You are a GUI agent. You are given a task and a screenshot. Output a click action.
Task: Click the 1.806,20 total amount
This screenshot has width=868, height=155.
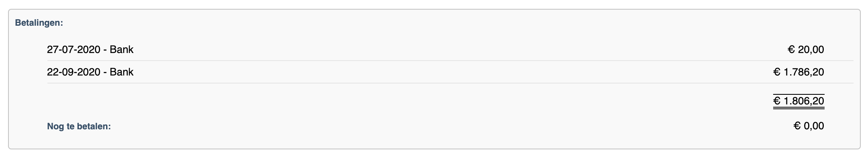(804, 101)
